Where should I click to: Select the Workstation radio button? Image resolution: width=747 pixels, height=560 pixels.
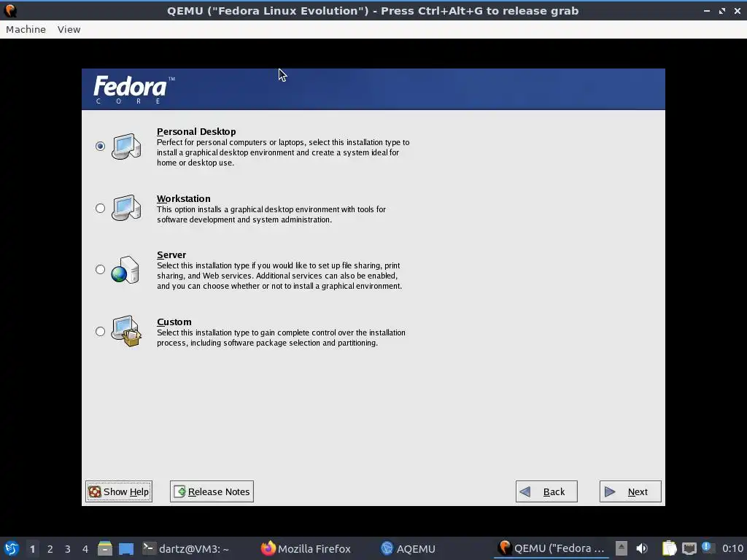(x=100, y=208)
